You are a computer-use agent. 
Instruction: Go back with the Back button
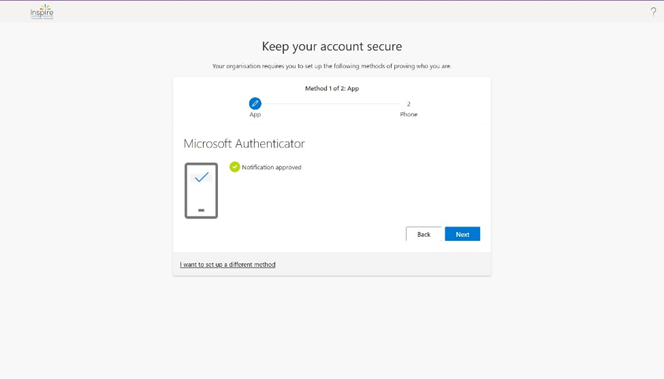423,234
